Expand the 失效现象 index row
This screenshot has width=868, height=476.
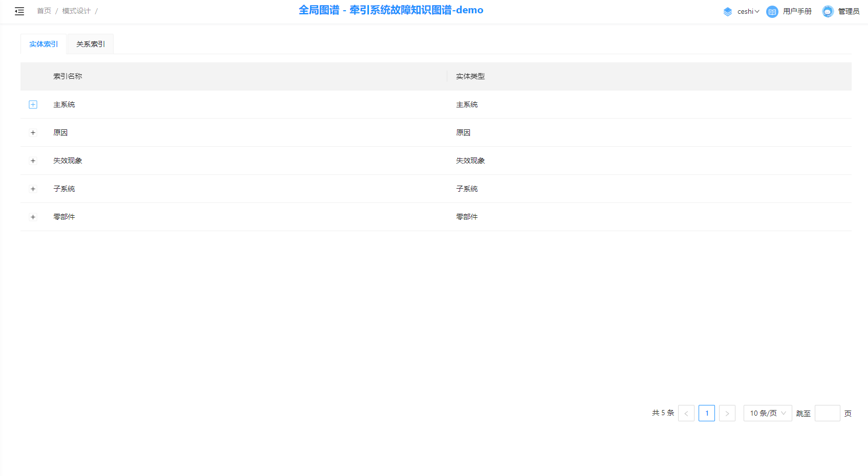coord(33,161)
